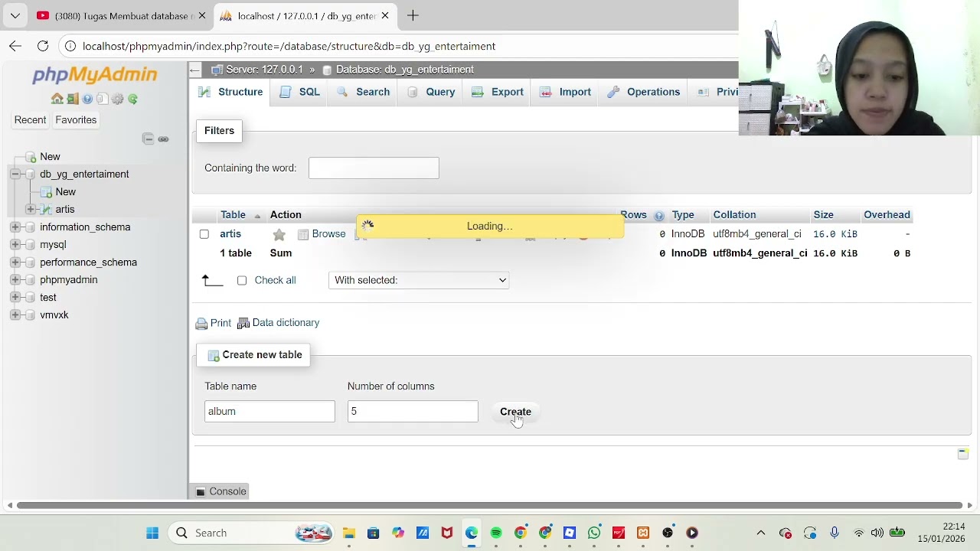Collapse db_yg_entertaiment tree node
This screenshot has width=980, height=551.
(15, 174)
